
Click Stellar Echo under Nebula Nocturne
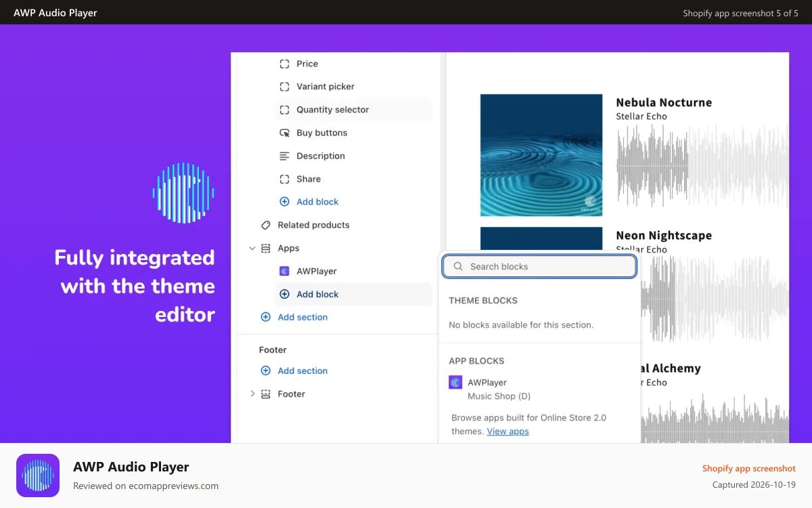point(641,117)
